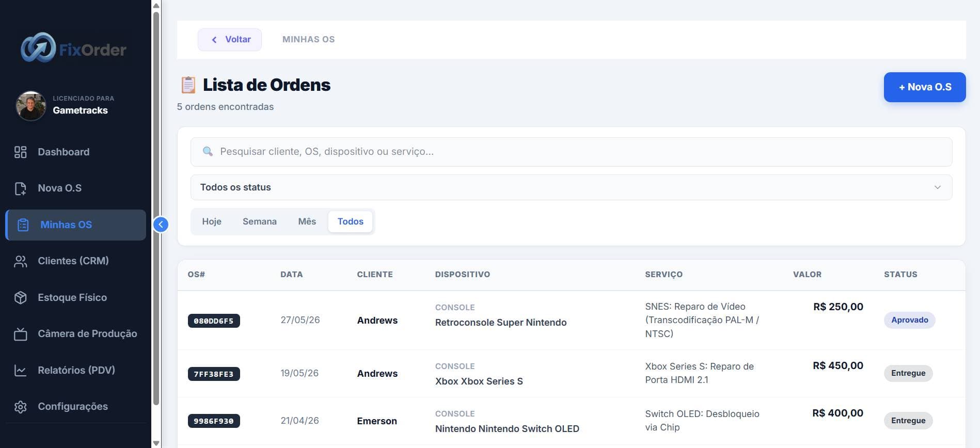Click the value R$ 400,00
The height and width of the screenshot is (448, 980).
[837, 413]
